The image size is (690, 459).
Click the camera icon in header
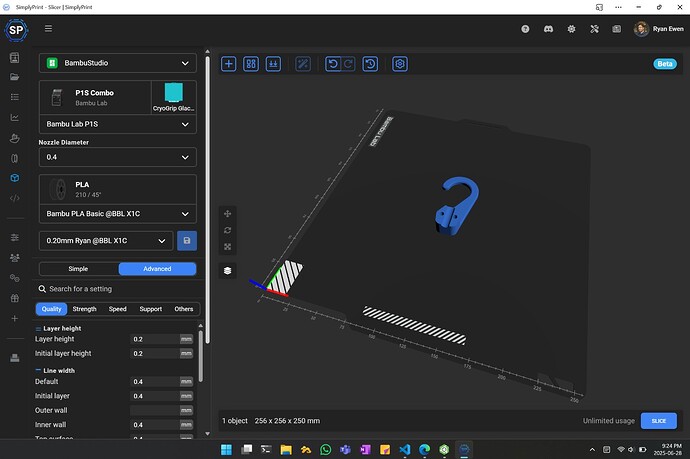click(x=617, y=29)
